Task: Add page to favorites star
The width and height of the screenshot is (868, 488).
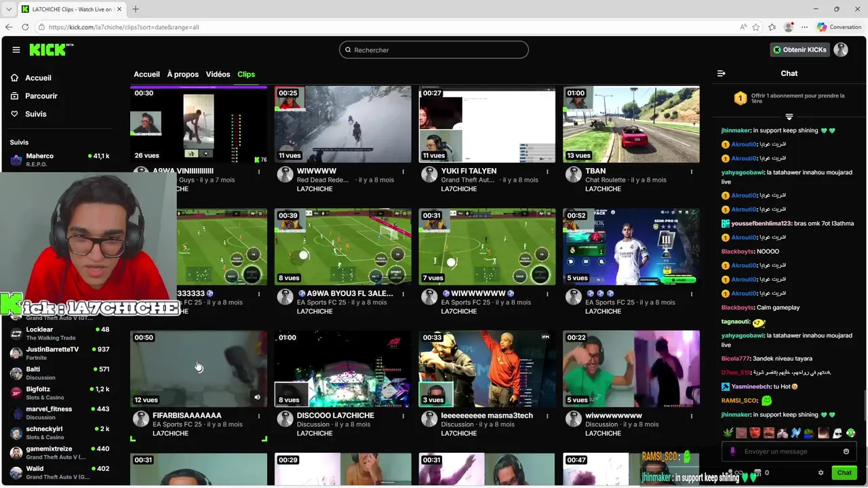Action: pyautogui.click(x=757, y=27)
